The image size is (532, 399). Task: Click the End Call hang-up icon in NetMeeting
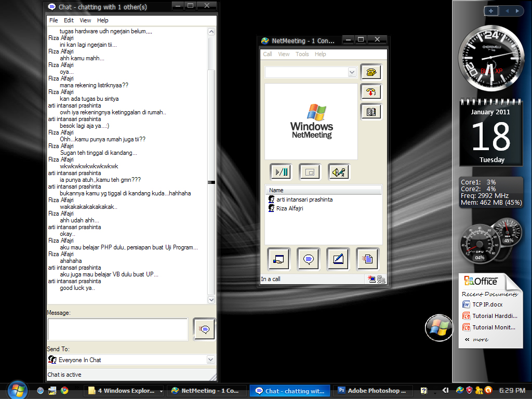pos(371,91)
